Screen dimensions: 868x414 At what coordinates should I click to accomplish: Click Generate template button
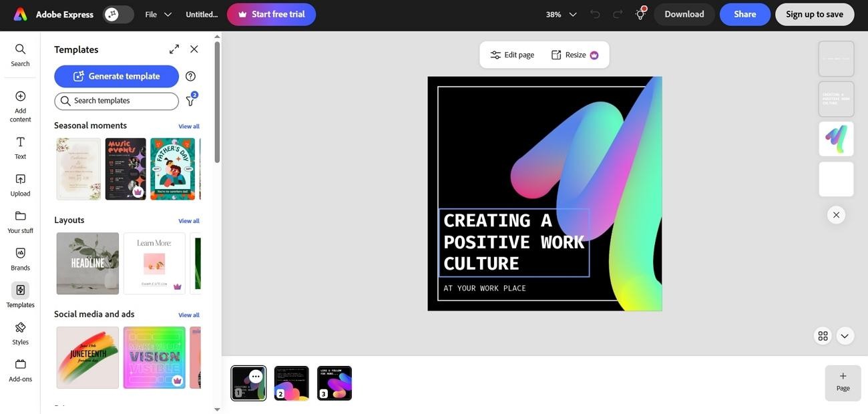pyautogui.click(x=116, y=76)
